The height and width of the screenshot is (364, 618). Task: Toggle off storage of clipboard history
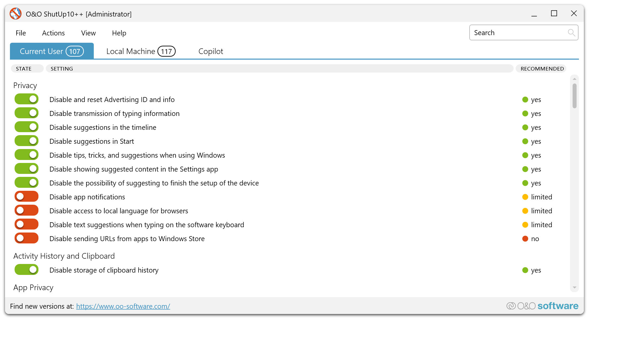point(26,269)
